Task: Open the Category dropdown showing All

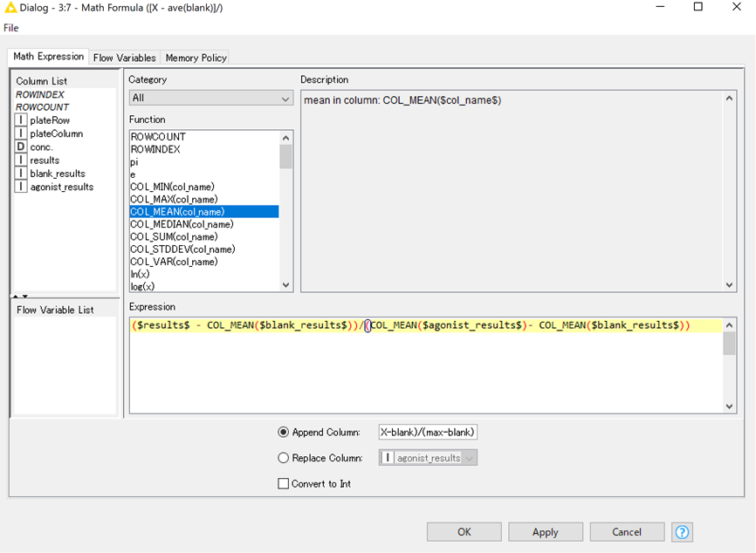Action: point(210,98)
